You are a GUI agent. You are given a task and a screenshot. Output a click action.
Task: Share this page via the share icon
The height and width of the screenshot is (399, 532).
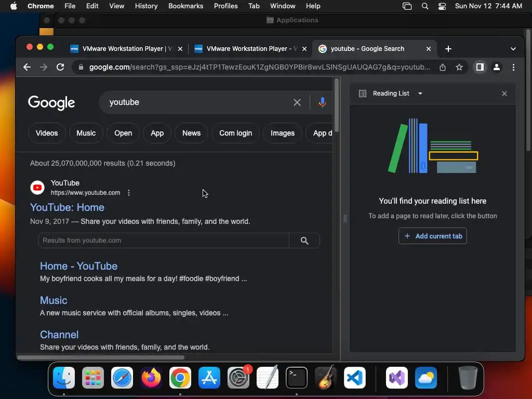(443, 67)
